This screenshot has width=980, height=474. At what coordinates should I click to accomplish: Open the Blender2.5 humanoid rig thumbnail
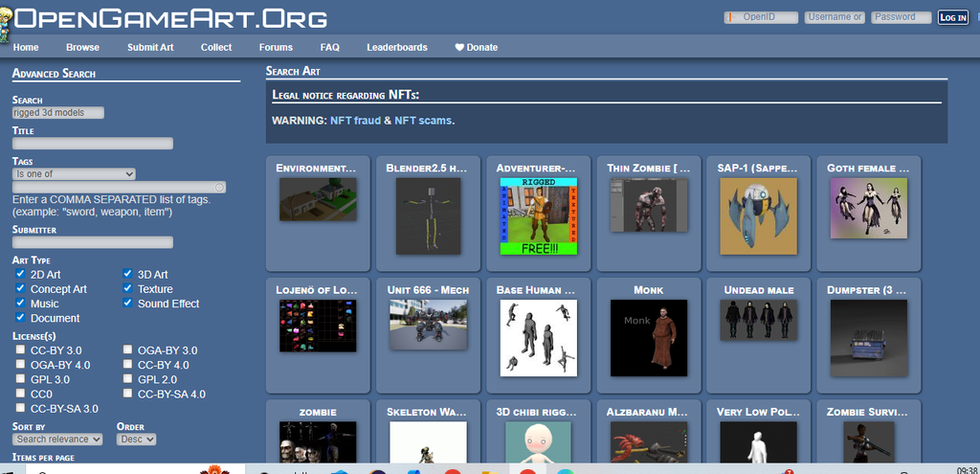428,215
